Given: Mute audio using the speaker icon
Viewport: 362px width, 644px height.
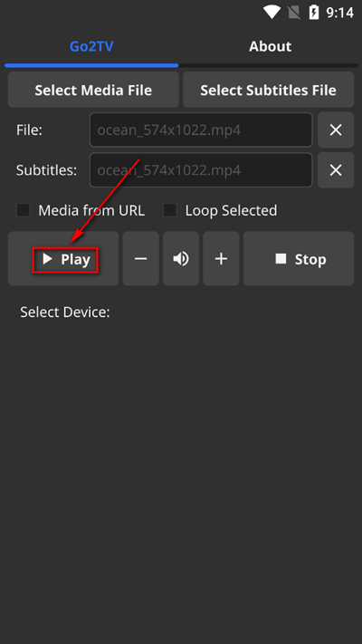Looking at the screenshot, I should [181, 258].
